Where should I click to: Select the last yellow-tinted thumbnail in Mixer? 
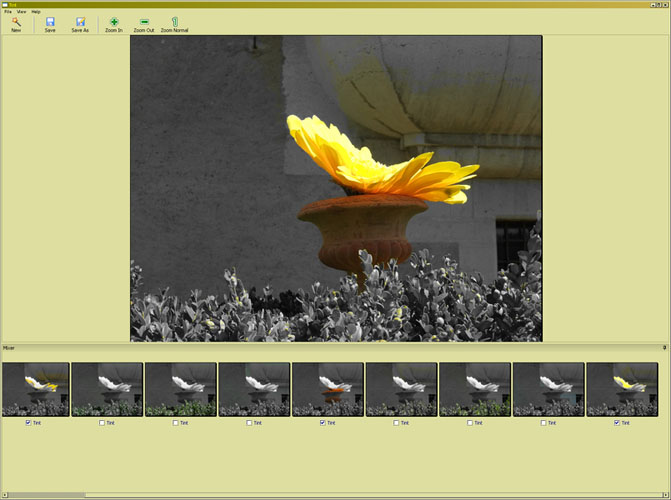coord(622,389)
